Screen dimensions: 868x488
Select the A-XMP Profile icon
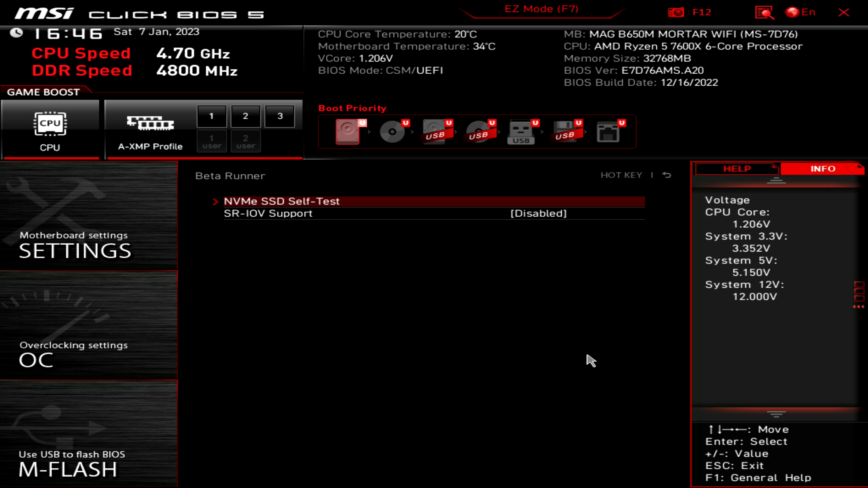pyautogui.click(x=151, y=126)
